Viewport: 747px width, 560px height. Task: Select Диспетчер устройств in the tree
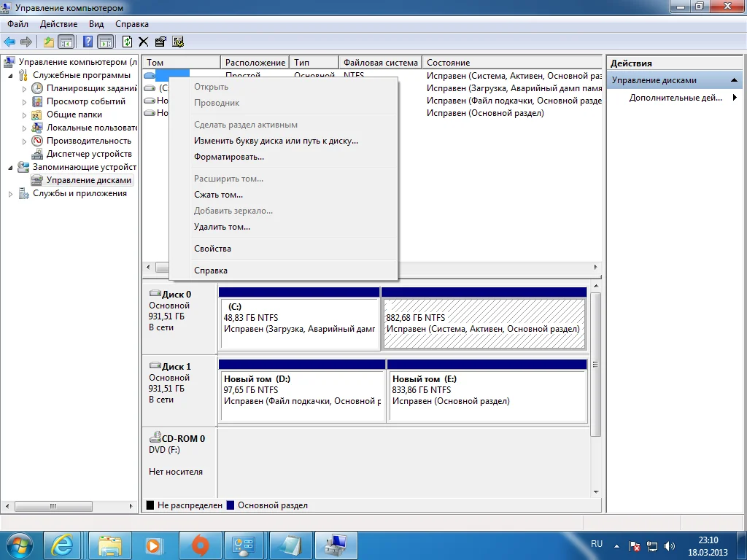point(89,154)
